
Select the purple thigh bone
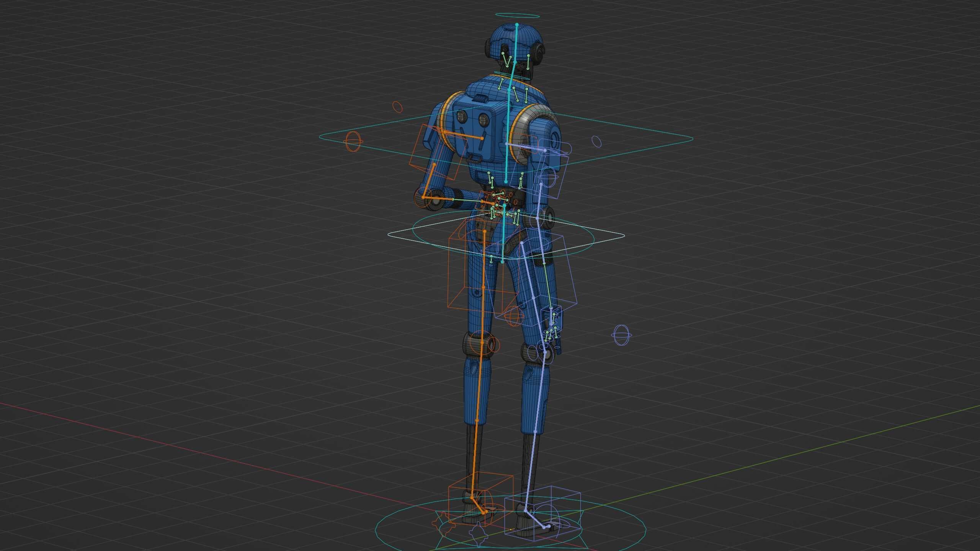tap(533, 297)
